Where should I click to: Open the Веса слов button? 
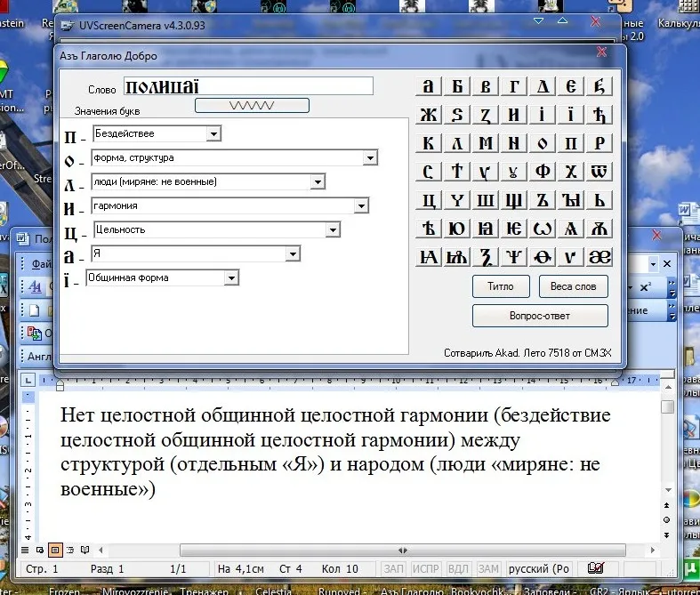(x=573, y=286)
